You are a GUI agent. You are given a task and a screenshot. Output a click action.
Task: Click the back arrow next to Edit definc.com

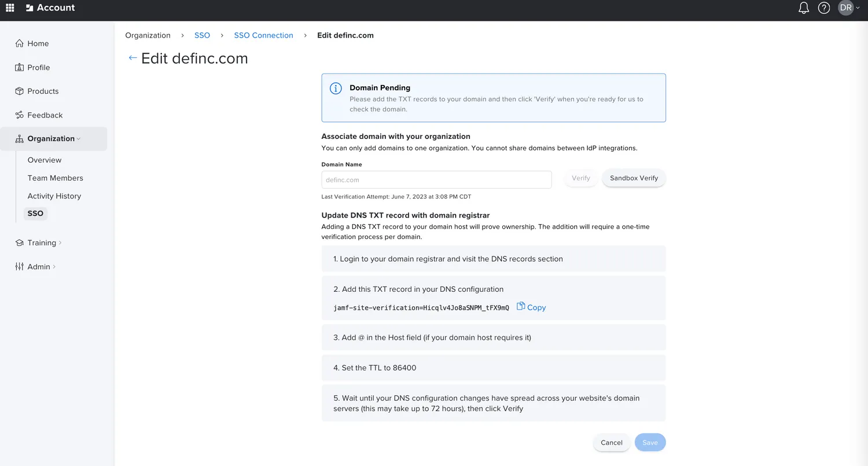point(132,58)
